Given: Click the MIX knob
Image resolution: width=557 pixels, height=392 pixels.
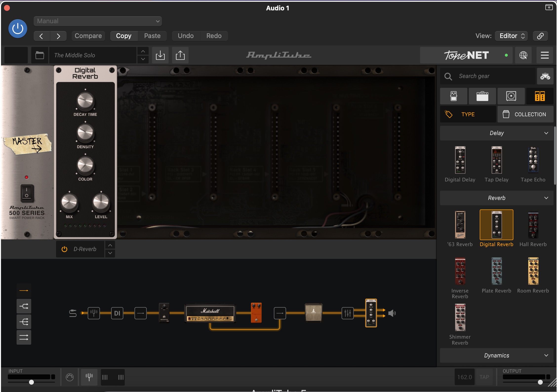Looking at the screenshot, I should tap(69, 203).
